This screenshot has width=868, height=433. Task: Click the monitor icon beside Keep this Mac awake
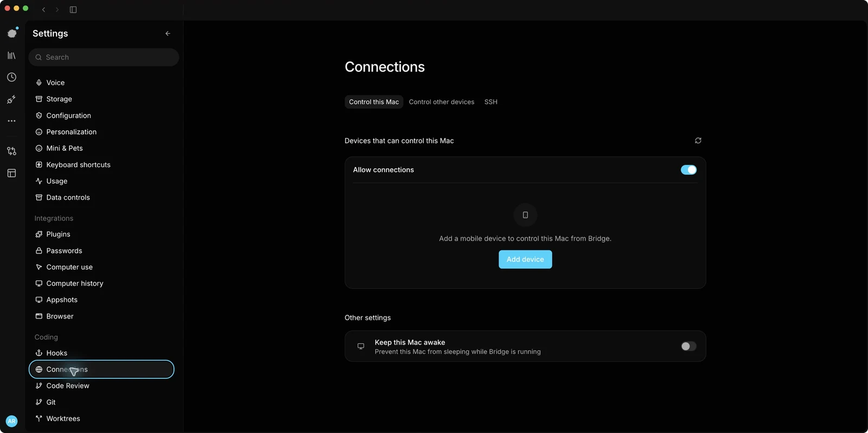click(x=361, y=346)
